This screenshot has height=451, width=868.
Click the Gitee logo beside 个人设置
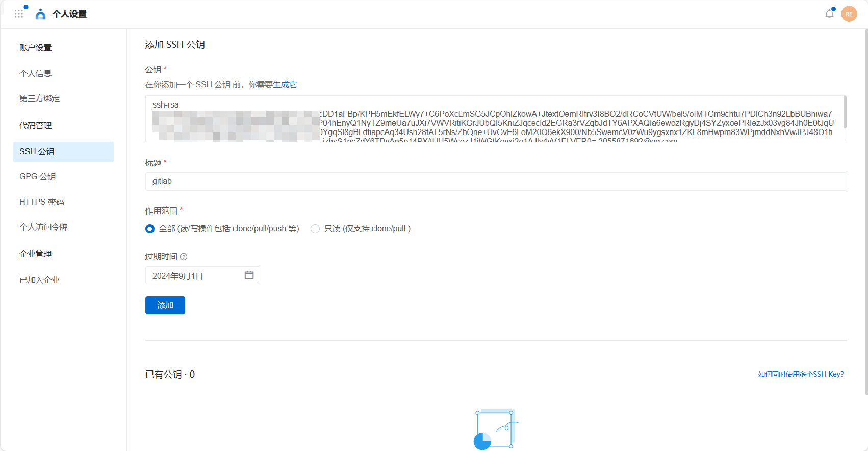(40, 14)
